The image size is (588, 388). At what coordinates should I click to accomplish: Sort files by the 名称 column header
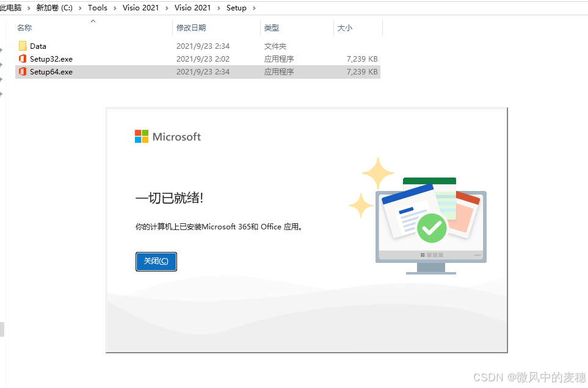point(24,27)
